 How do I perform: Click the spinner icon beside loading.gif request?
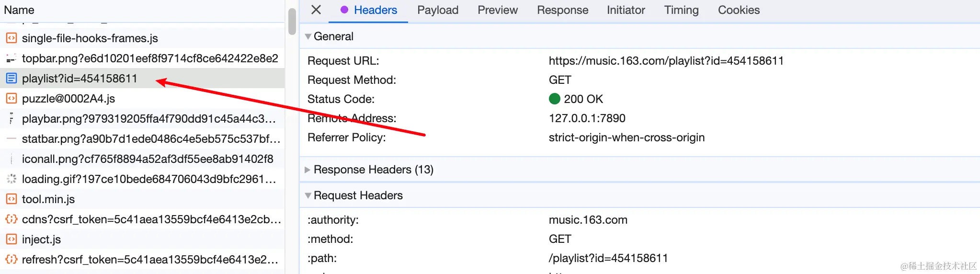pyautogui.click(x=11, y=179)
